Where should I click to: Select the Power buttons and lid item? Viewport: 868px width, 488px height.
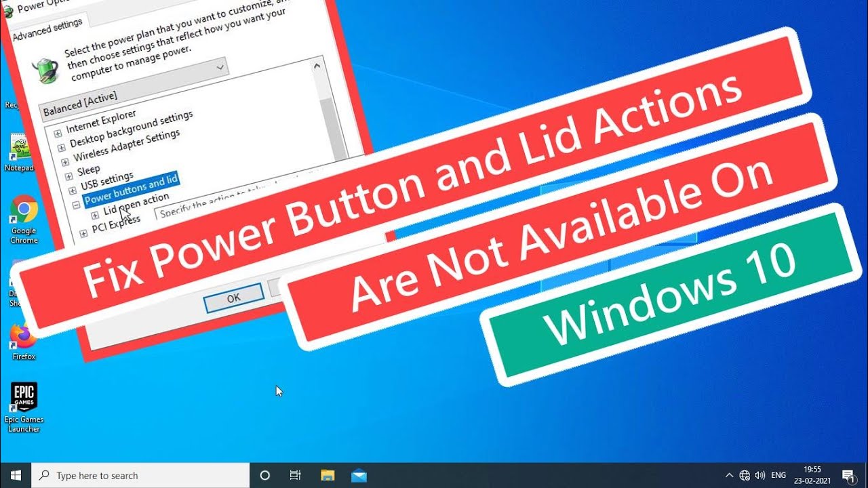[131, 189]
